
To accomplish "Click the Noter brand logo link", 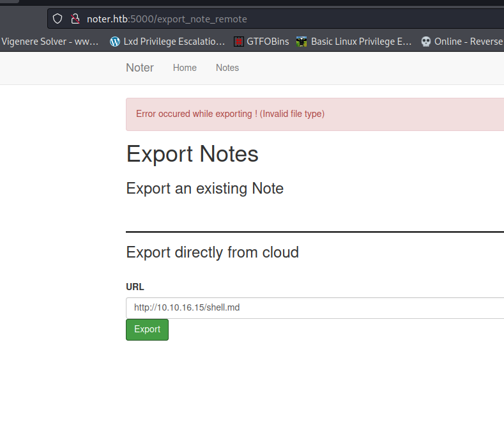I will pyautogui.click(x=139, y=68).
